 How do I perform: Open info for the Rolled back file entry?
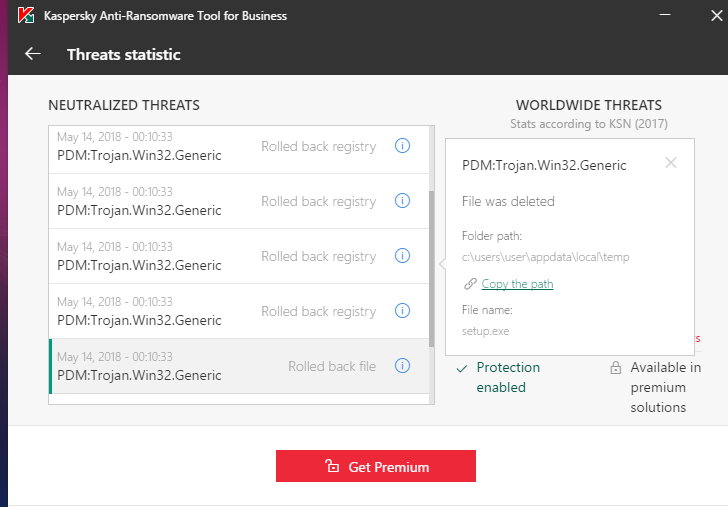(402, 365)
